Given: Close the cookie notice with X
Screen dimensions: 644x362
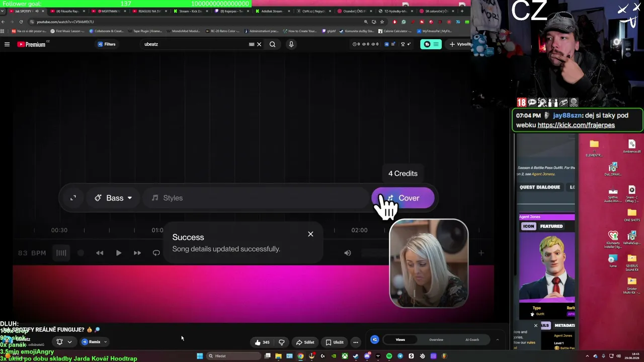Looking at the screenshot, I should tap(535, 326).
